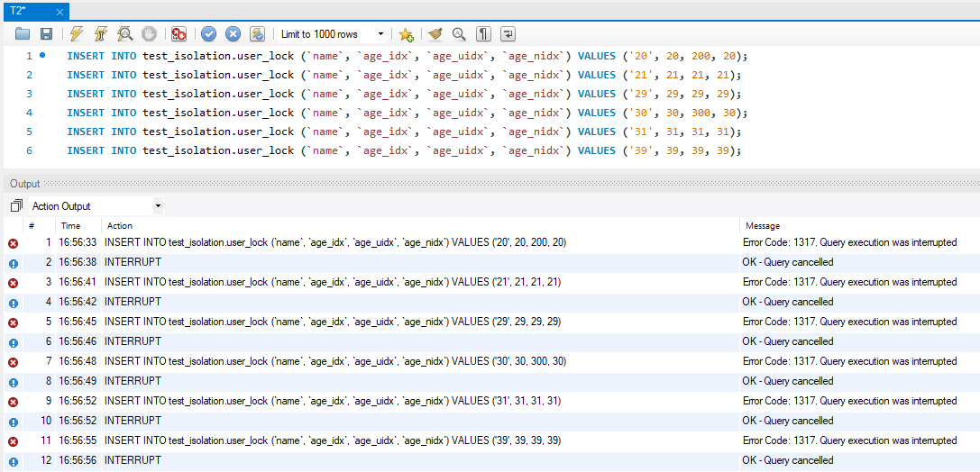
Task: Click the output copy icon beside Action Output
Action: tap(16, 205)
